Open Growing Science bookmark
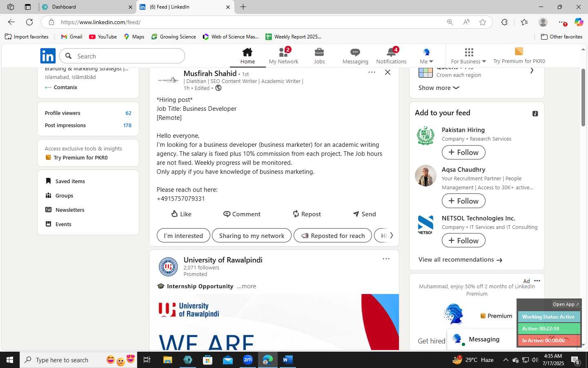 point(174,37)
